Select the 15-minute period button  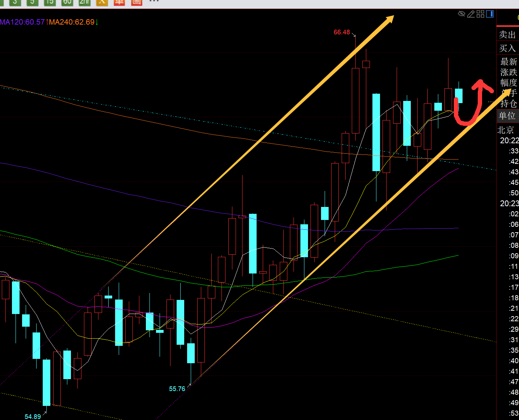point(50,2)
